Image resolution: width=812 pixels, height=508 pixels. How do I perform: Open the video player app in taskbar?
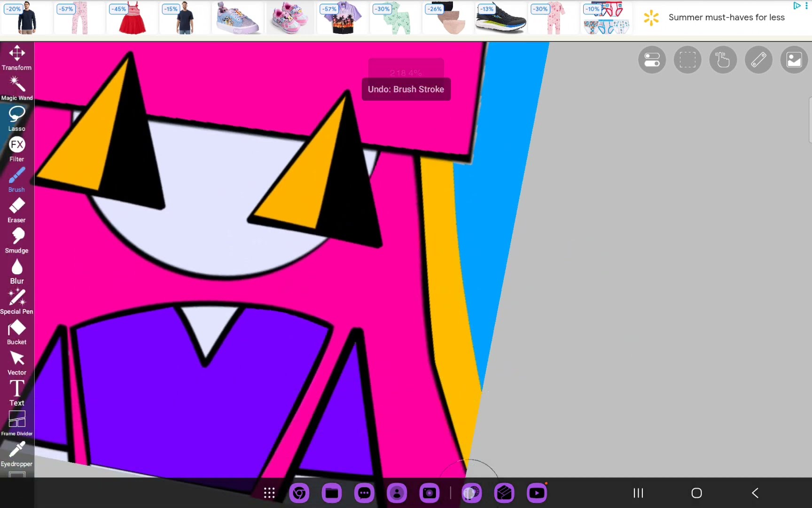(x=537, y=493)
